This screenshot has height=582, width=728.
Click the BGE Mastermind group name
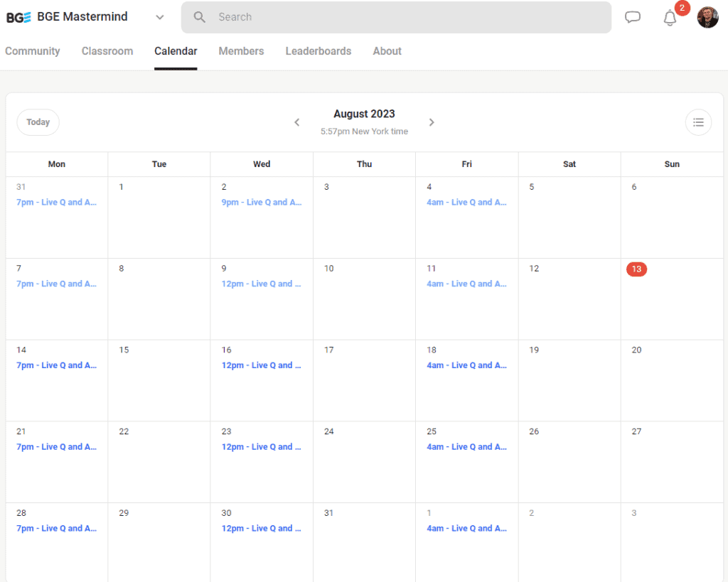[82, 17]
